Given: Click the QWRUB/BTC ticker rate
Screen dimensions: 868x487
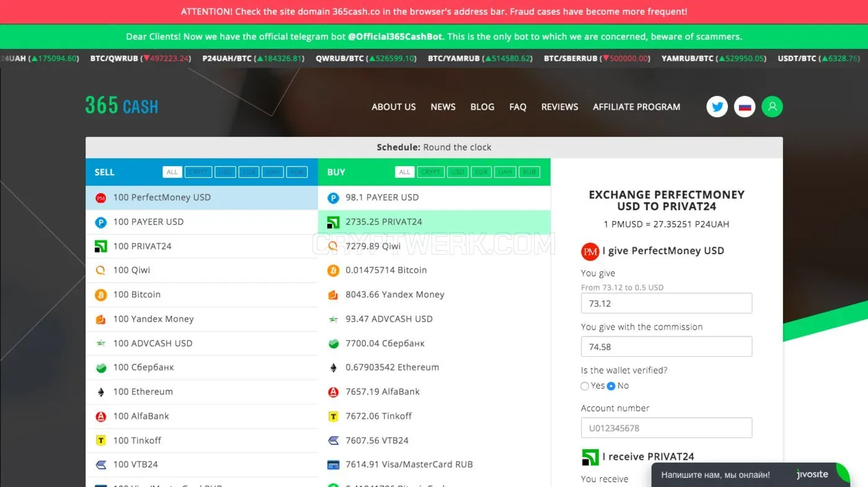Looking at the screenshot, I should tap(366, 59).
